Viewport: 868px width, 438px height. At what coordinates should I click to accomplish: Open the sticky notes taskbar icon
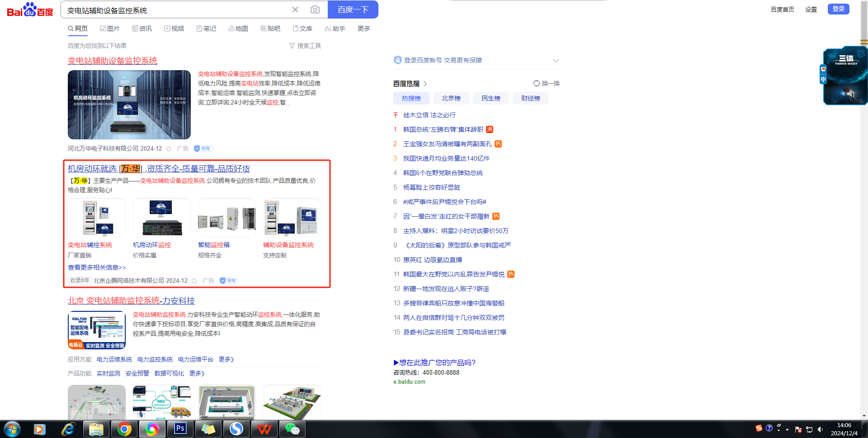pos(208,429)
